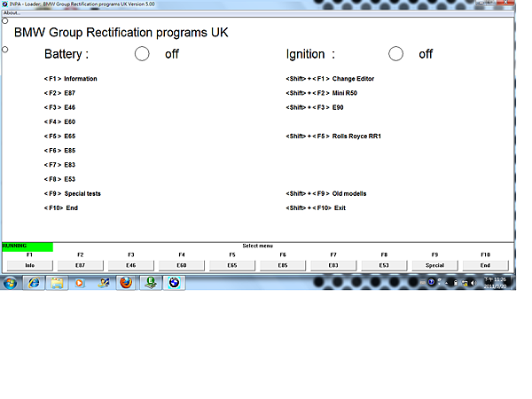Click '<F8> E53' menu text
Viewport: 532px width, 399px height.
coord(59,179)
